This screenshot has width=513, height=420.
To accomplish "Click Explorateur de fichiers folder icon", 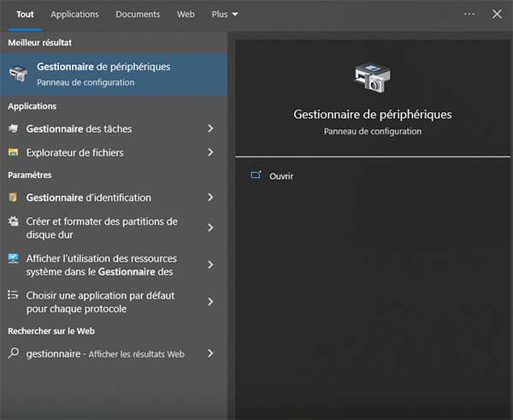I will 13,152.
